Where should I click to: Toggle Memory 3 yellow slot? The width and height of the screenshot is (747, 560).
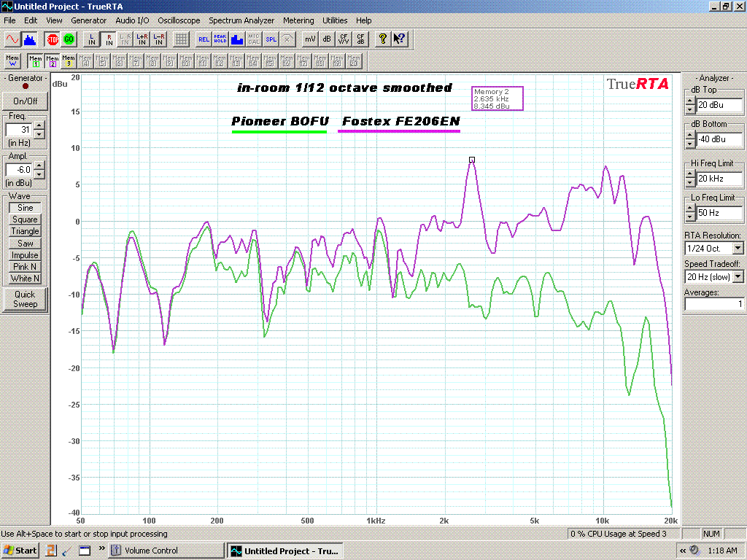tap(69, 61)
